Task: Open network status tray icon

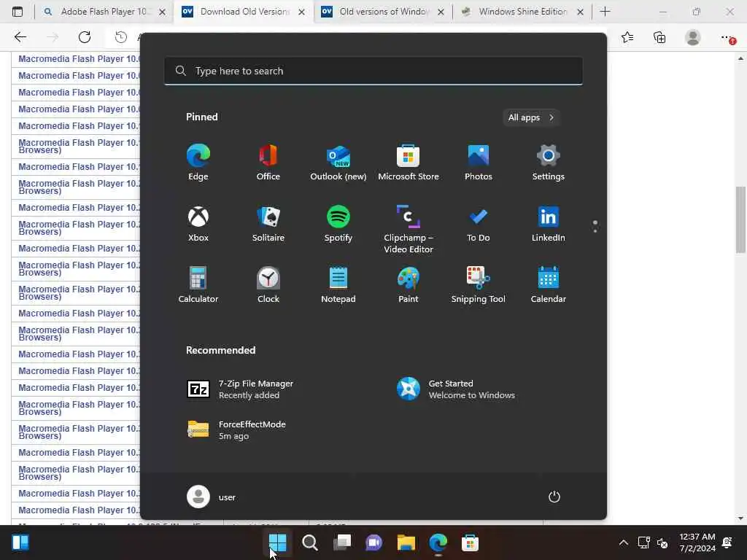Action: tap(644, 542)
